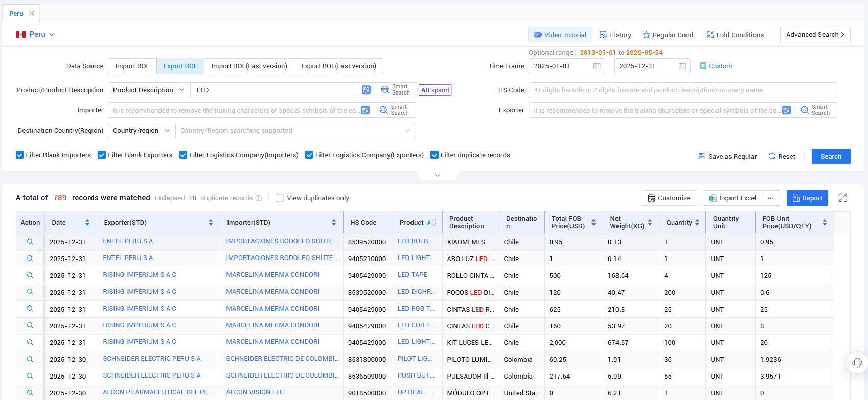Open calendar icon for end date
Screen dimensions: 868x400
point(682,66)
